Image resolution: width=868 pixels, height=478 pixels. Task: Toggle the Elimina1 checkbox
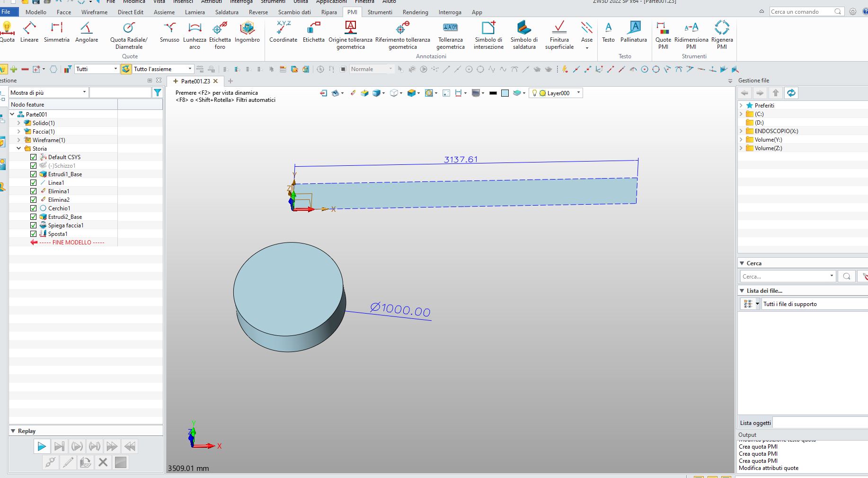click(x=33, y=191)
